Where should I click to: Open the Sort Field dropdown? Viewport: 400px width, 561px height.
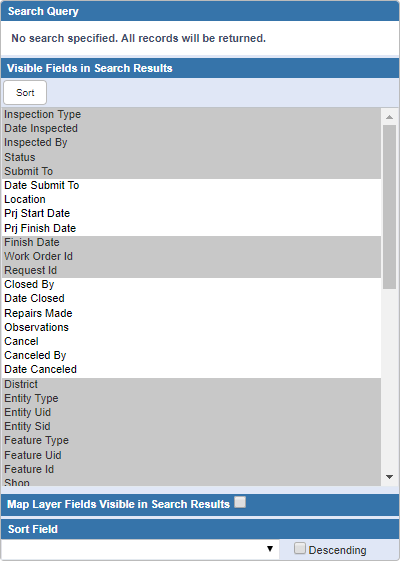click(x=140, y=549)
